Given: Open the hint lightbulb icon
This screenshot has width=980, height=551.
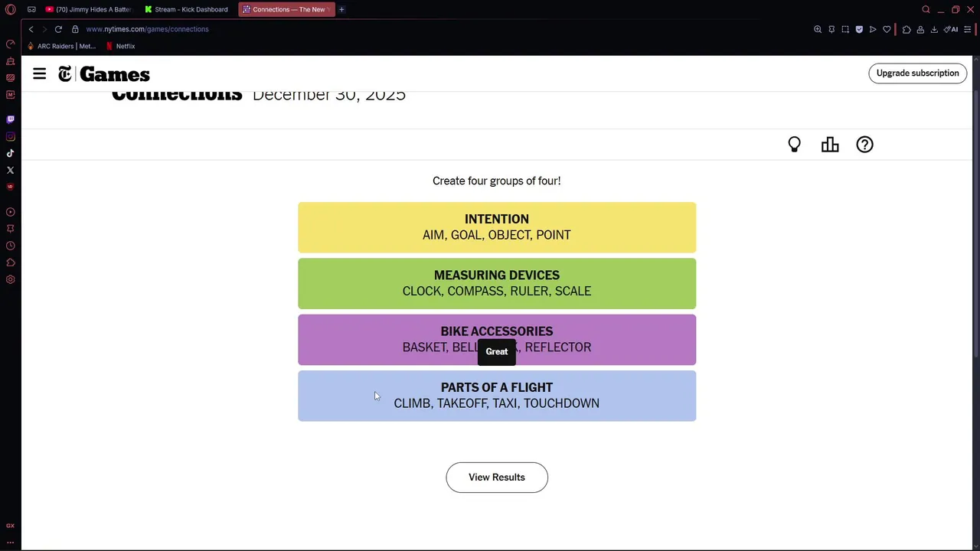Looking at the screenshot, I should pos(794,145).
